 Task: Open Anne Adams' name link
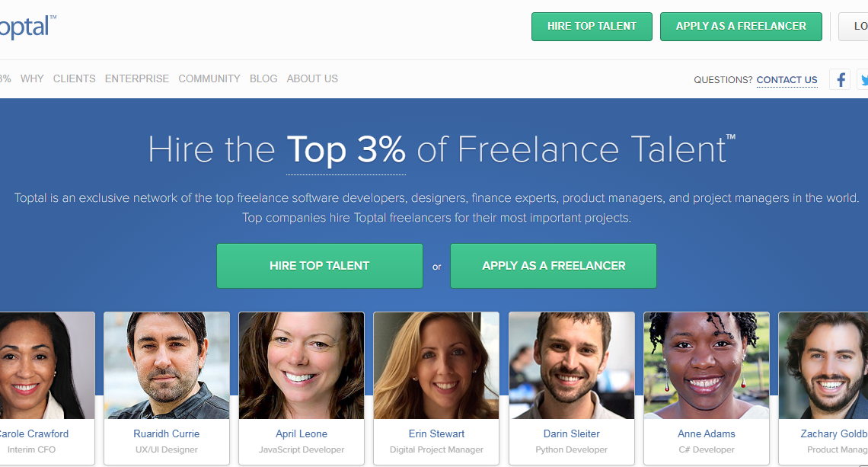point(706,433)
